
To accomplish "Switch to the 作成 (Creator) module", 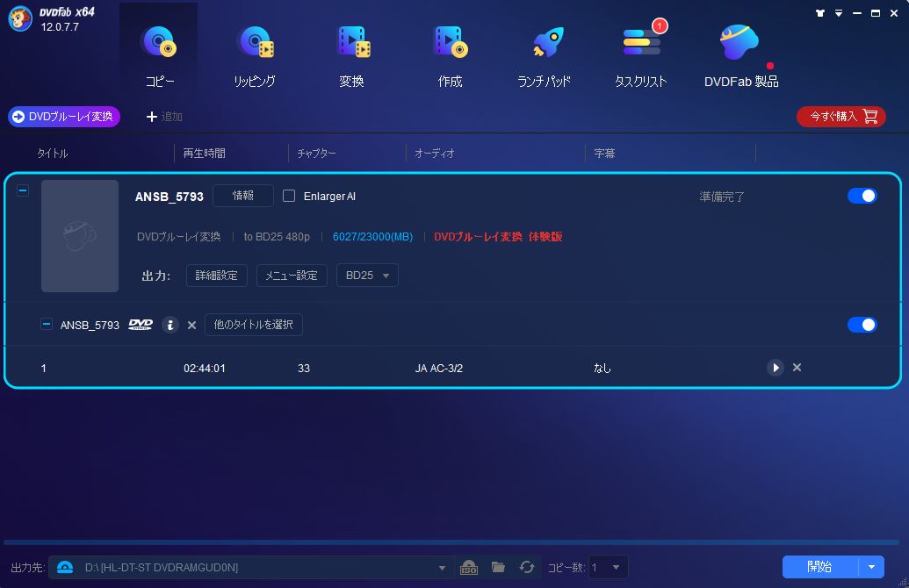I will coord(450,57).
